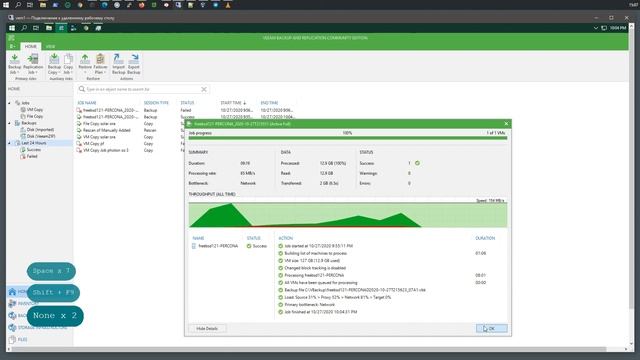This screenshot has width=640, height=360.
Task: Close the job progress dialog
Action: (x=506, y=124)
